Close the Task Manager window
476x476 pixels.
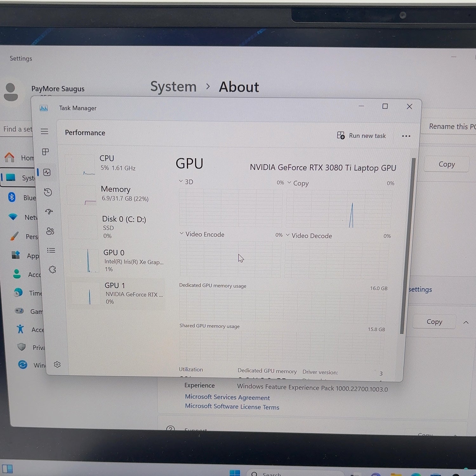pos(409,107)
